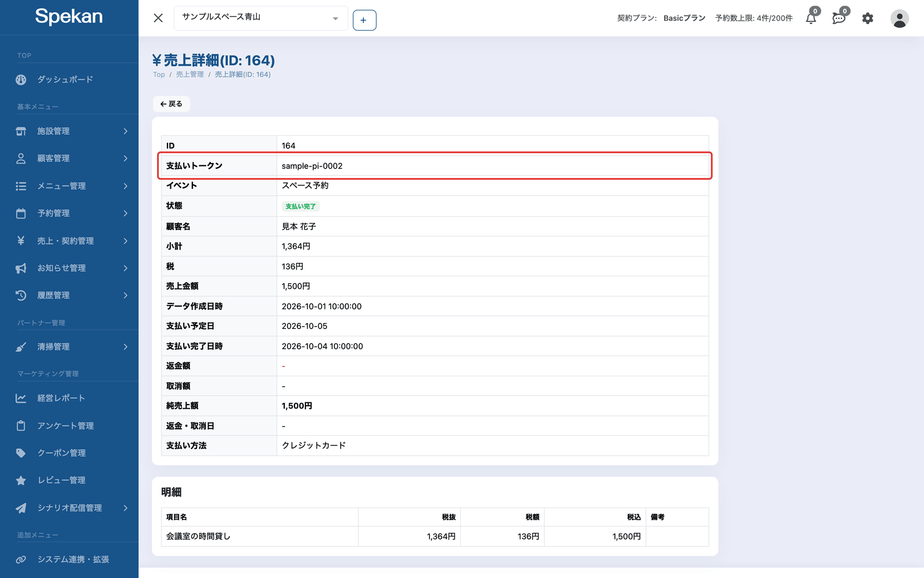Image resolution: width=924 pixels, height=578 pixels.
Task: Click the history clock icon
Action: (21, 295)
